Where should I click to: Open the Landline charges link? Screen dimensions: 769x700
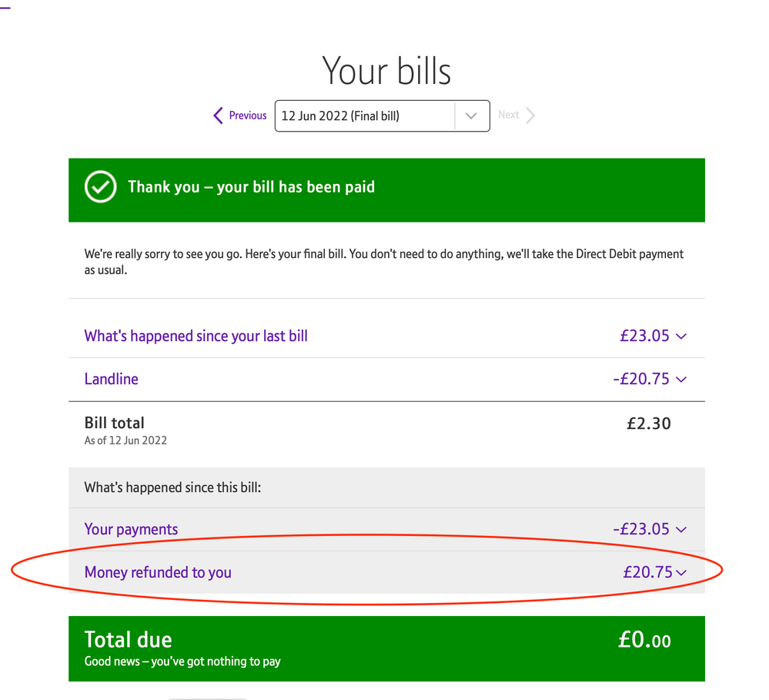(x=112, y=379)
